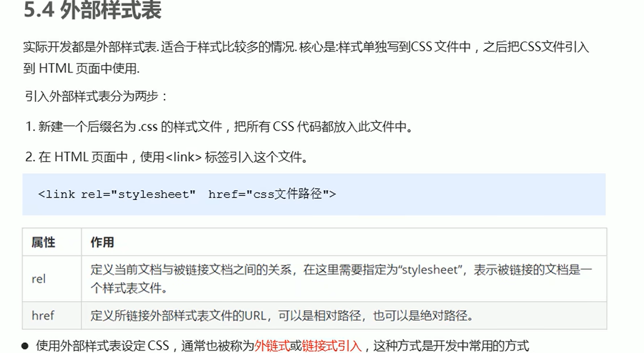Click the 这种方式是开发中常用的方式 text
The width and height of the screenshot is (644, 353).
coord(451,345)
